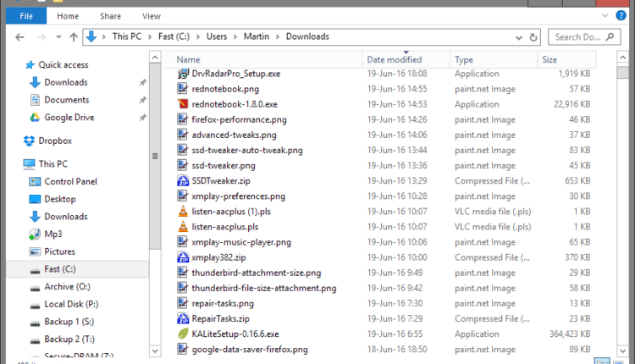Click the rednotebook-1.8.0.exe red icon
The height and width of the screenshot is (364, 635).
(x=183, y=104)
